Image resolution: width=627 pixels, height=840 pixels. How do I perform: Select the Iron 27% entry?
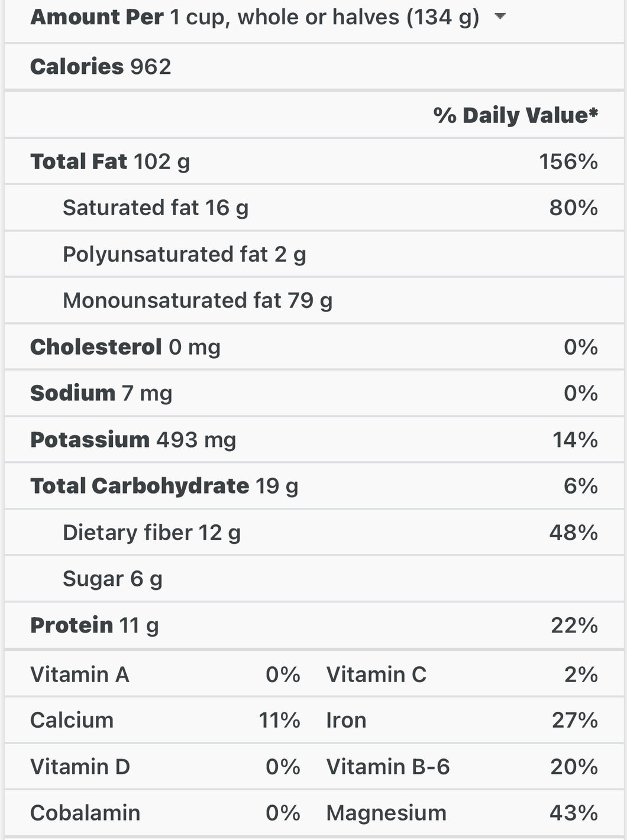tap(462, 721)
